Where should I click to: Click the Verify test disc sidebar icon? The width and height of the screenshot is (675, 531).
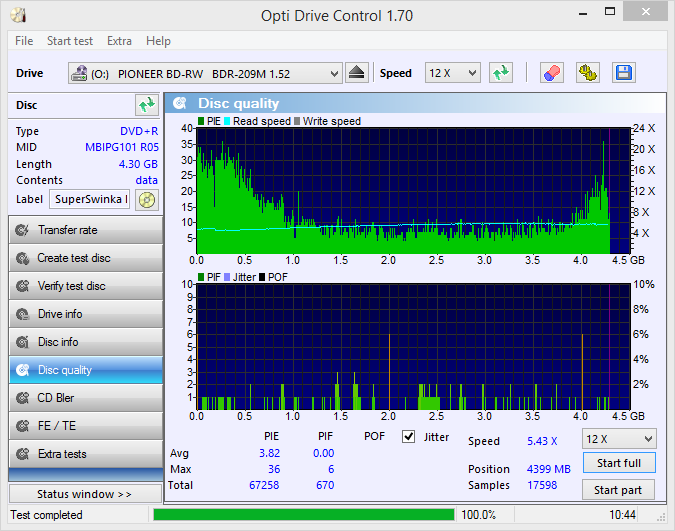pos(22,286)
